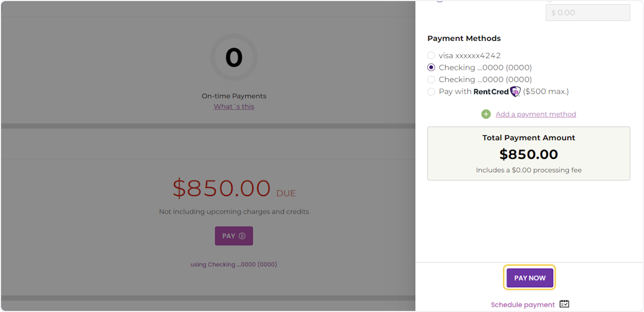Click the green plus icon to add payment method

[486, 114]
